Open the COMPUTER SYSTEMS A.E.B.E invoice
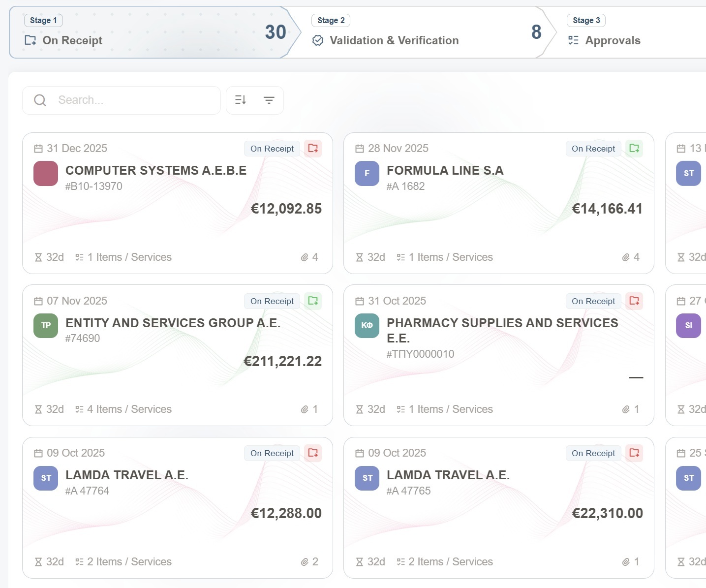The width and height of the screenshot is (706, 588). [178, 203]
